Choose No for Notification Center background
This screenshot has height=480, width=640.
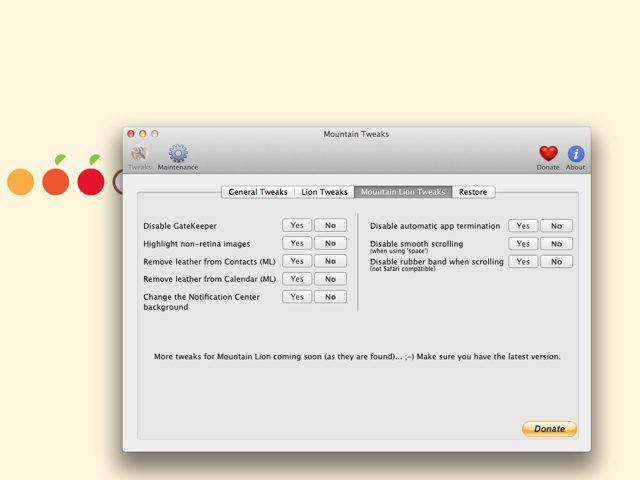tap(330, 297)
